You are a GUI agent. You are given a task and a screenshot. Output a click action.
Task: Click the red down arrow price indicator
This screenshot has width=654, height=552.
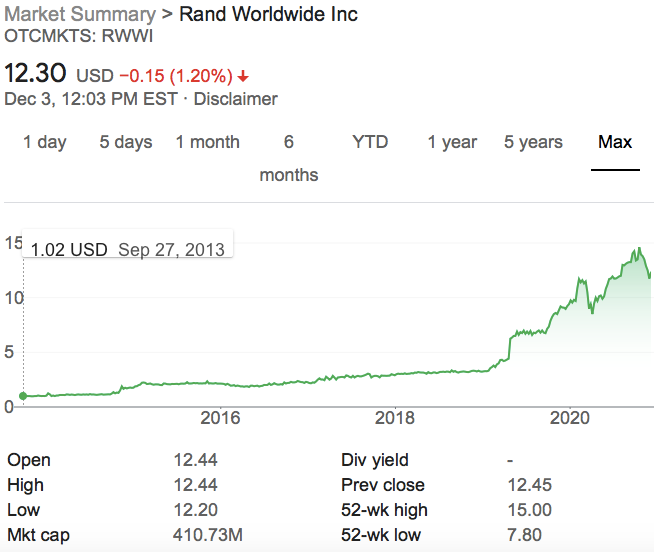point(243,77)
